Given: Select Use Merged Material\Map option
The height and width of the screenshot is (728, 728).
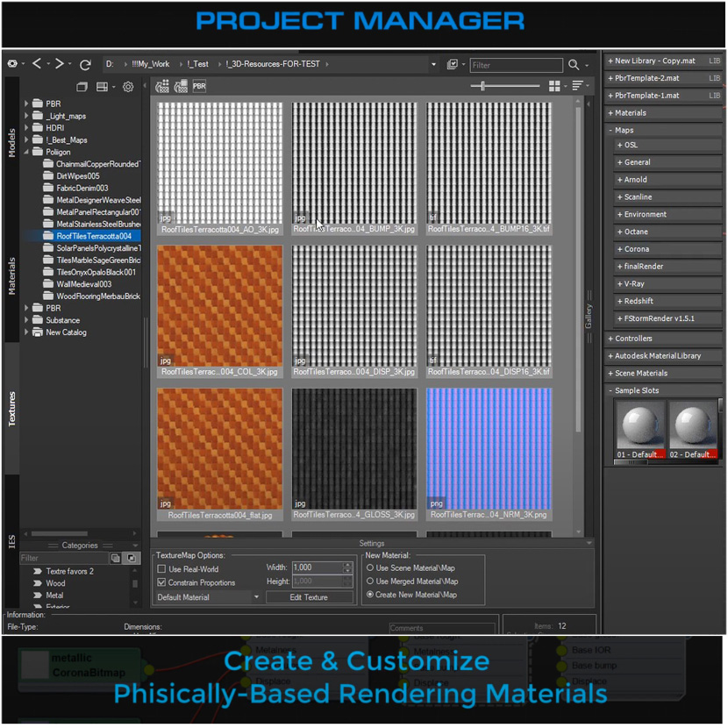Looking at the screenshot, I should point(370,582).
